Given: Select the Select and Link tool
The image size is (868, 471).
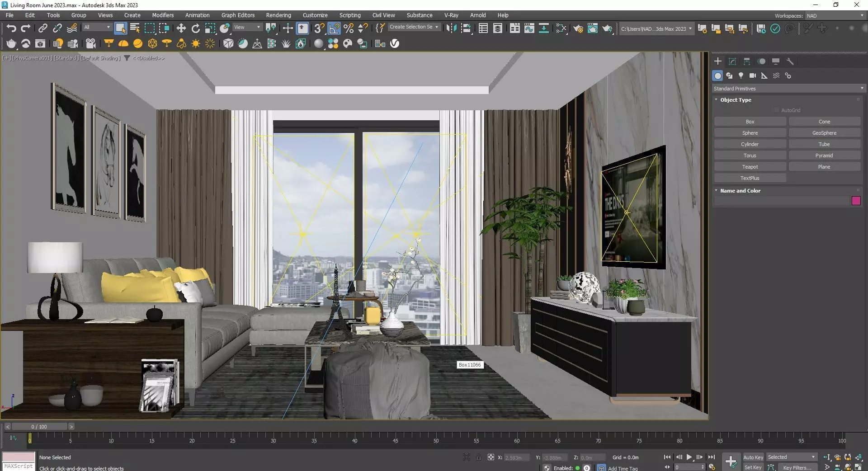Looking at the screenshot, I should [x=42, y=28].
